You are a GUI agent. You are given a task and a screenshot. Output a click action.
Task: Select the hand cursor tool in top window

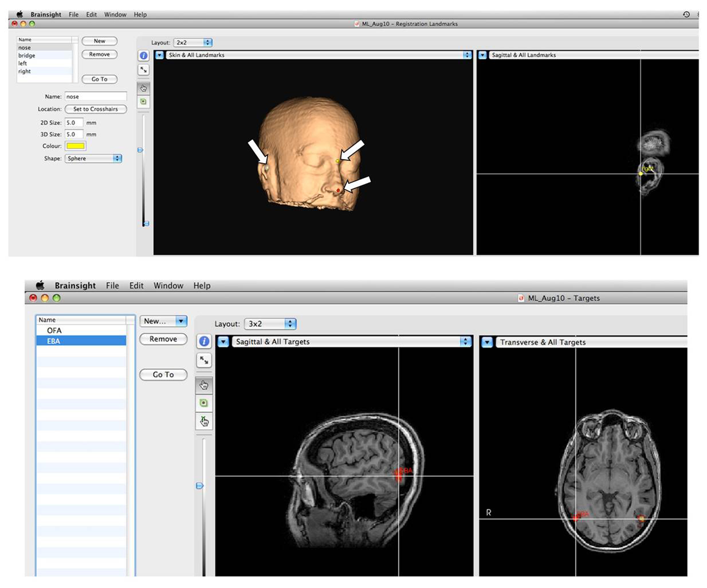coord(144,88)
